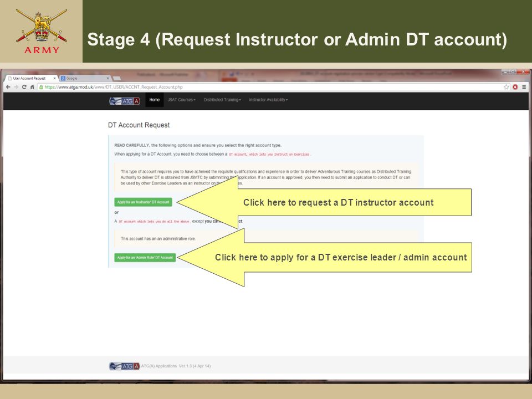532x399 pixels.
Task: Click the Army crest logo on the slide
Action: point(42,32)
